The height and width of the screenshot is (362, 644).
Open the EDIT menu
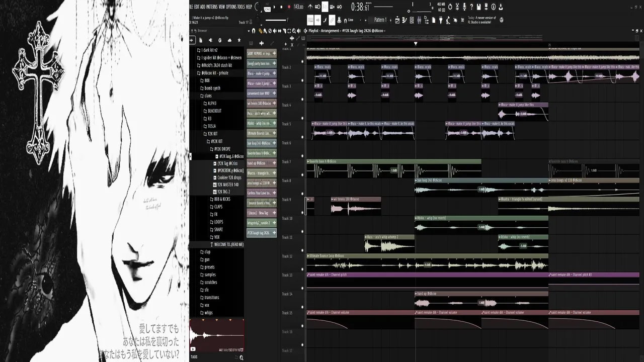coord(197,7)
